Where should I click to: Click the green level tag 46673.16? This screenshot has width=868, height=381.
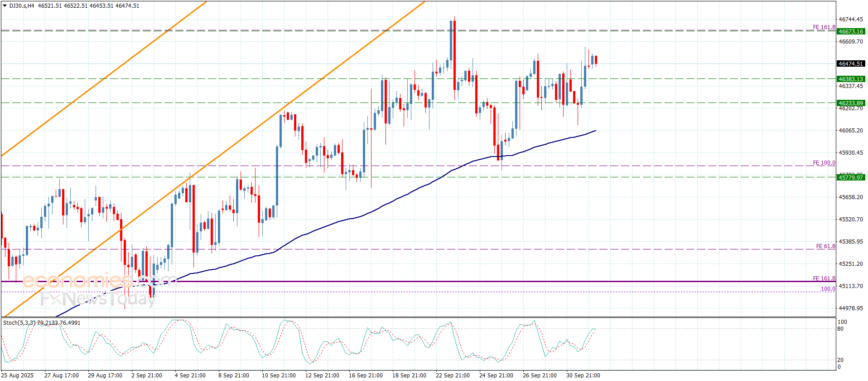(850, 32)
